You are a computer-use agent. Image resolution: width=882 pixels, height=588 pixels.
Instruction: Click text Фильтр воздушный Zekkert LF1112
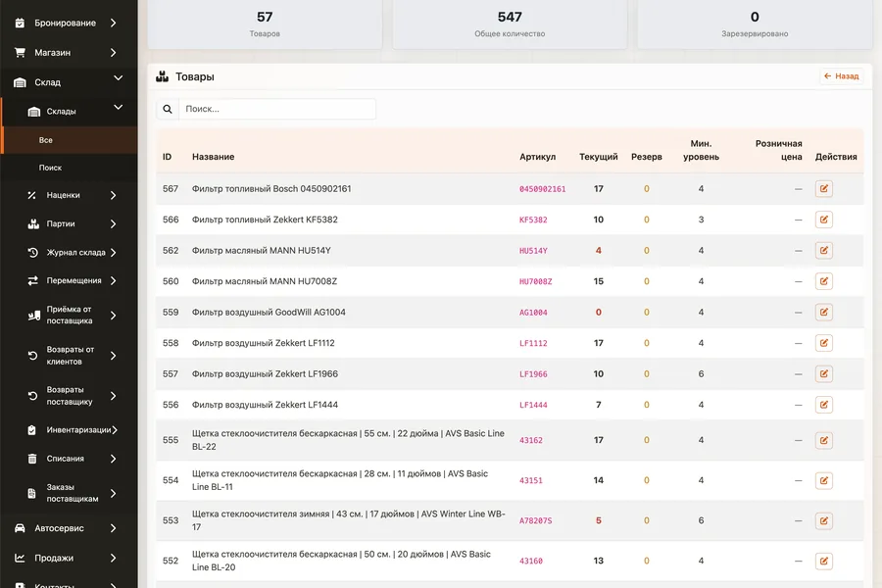click(264, 343)
